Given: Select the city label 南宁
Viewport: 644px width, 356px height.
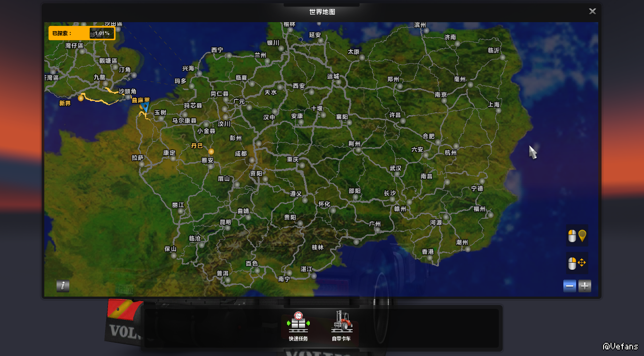Looking at the screenshot, I should click(284, 279).
